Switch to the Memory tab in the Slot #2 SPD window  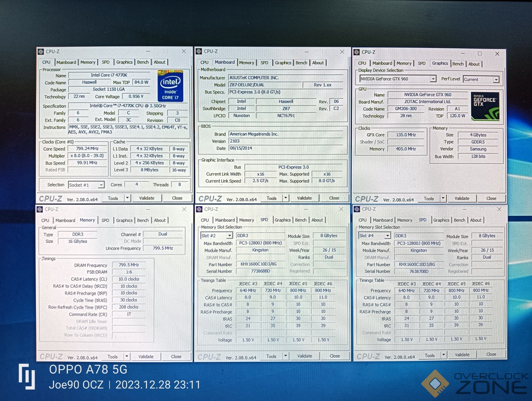click(247, 220)
